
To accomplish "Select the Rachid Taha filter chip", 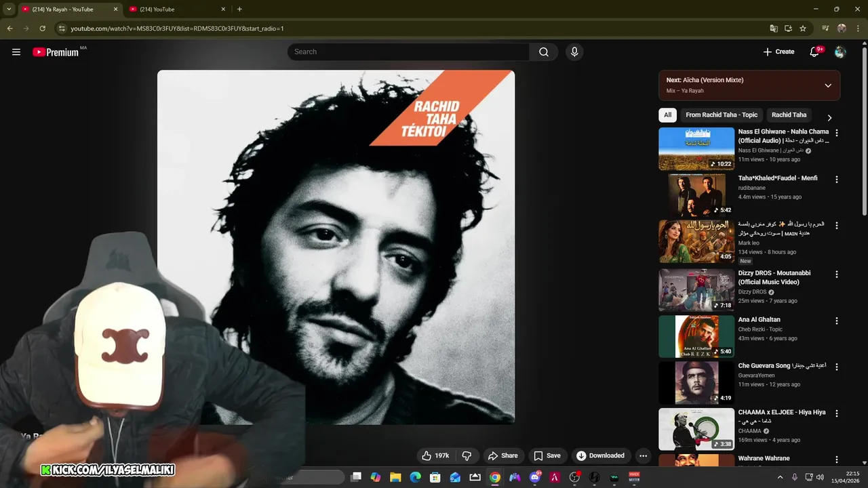I will pos(789,115).
